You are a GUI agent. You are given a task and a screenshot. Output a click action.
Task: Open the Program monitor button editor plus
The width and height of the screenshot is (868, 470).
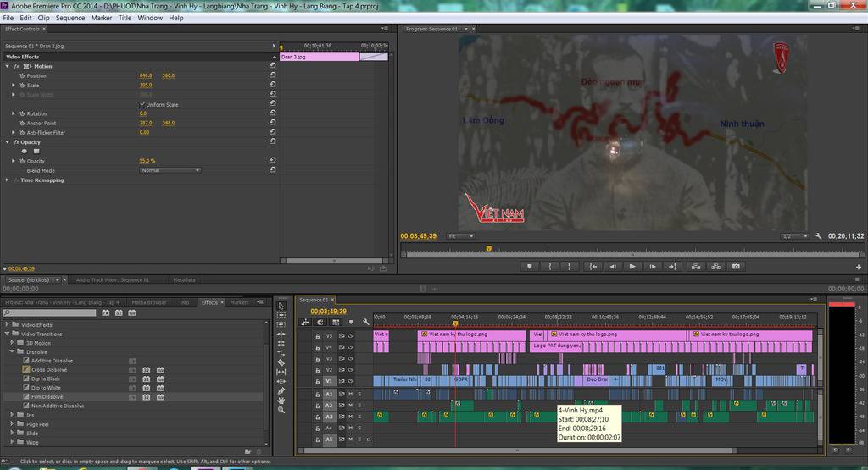[x=859, y=267]
